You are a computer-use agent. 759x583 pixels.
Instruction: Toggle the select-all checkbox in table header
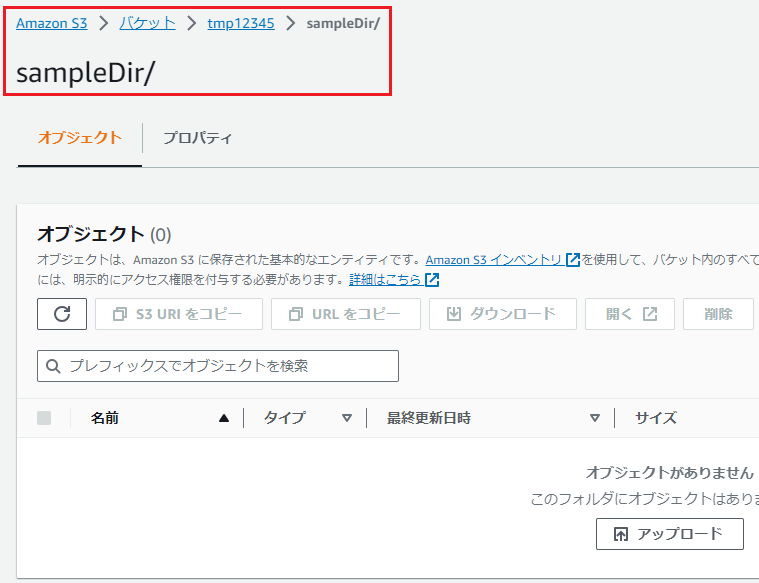click(x=44, y=418)
